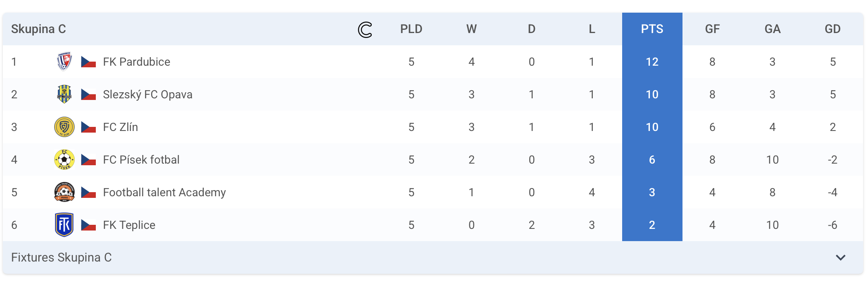This screenshot has height=286, width=868.
Task: Click the Czech flag beside FK Pardubice
Action: click(x=88, y=62)
